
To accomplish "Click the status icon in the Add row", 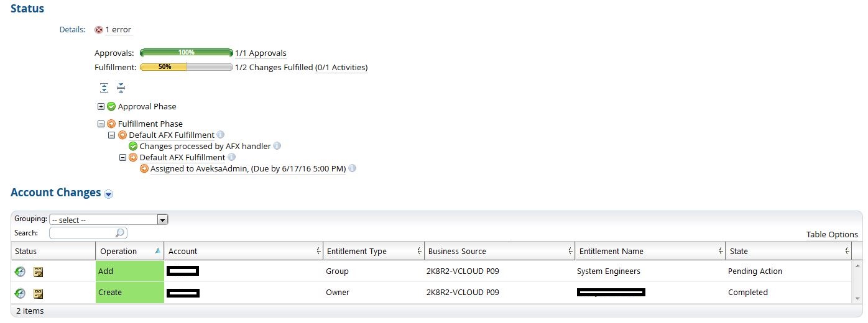I will pos(20,271).
